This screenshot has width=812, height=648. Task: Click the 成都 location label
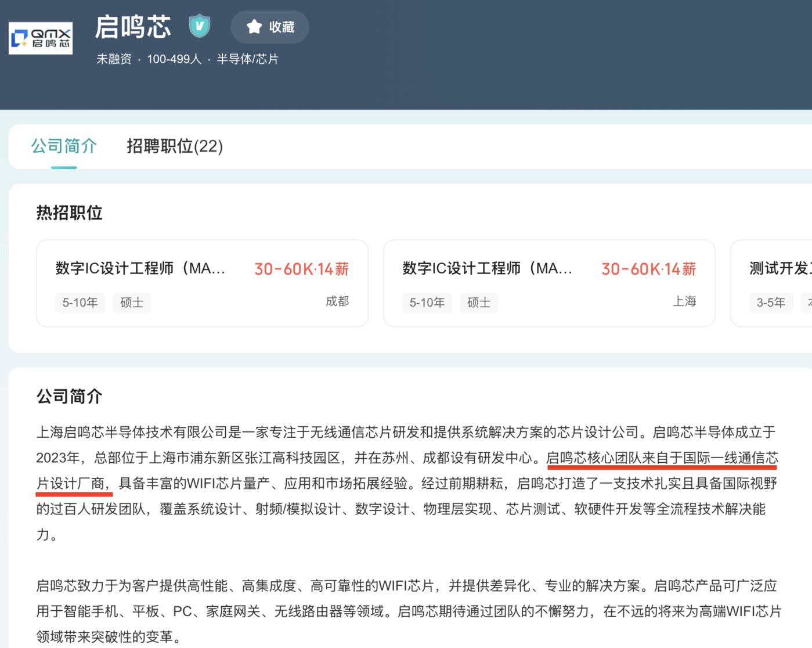[338, 302]
